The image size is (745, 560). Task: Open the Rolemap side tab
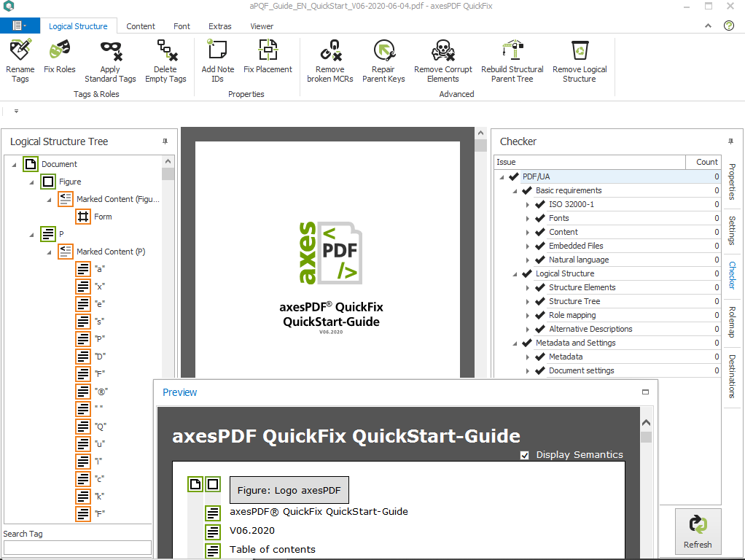[x=732, y=322]
